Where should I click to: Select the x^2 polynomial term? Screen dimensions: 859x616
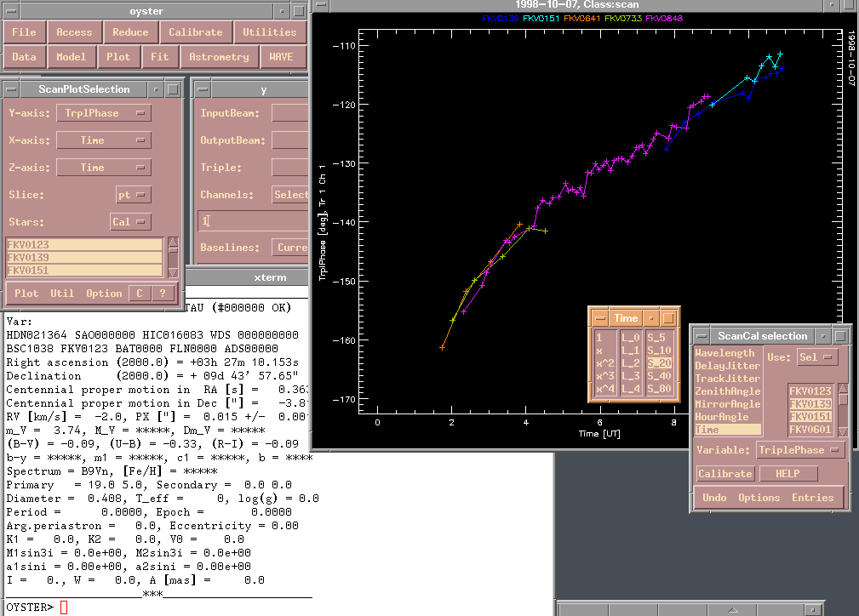pos(604,363)
